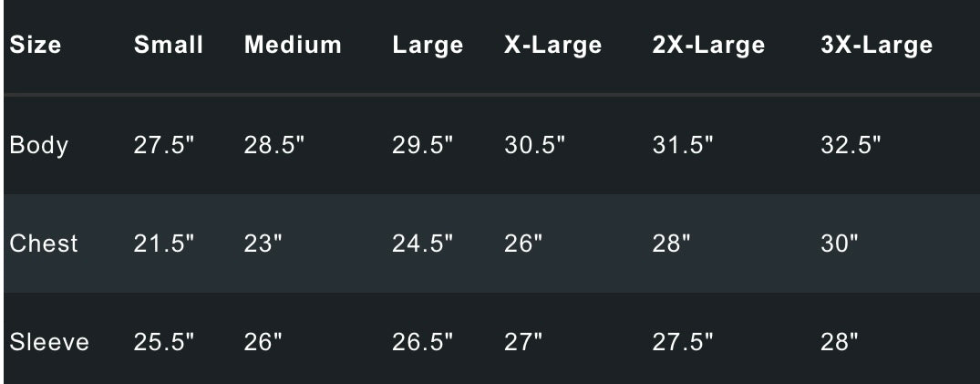
Task: Click the 24.5" Large chest cell
Action: pyautogui.click(x=423, y=244)
